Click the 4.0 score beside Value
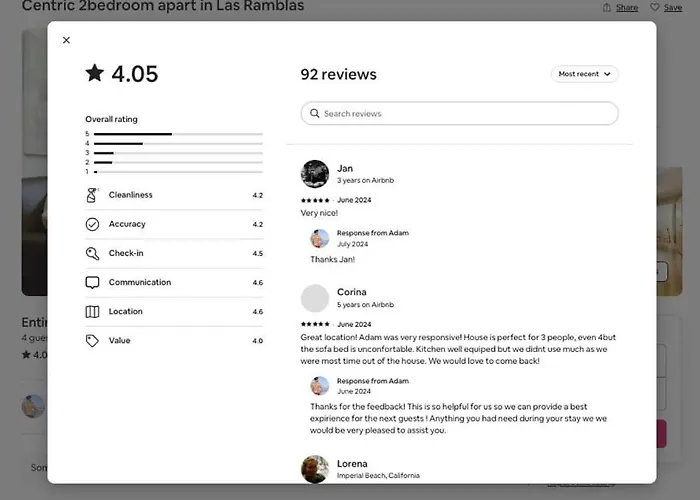This screenshot has height=500, width=700. point(258,341)
